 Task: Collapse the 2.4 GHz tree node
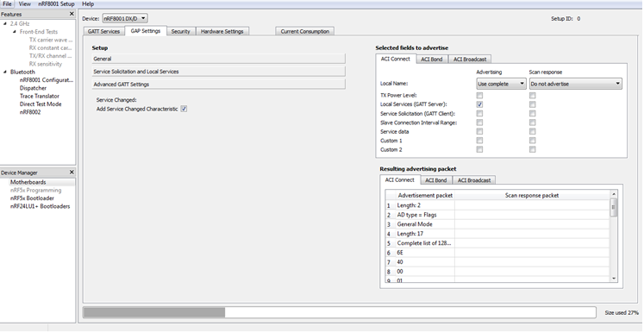coord(5,24)
